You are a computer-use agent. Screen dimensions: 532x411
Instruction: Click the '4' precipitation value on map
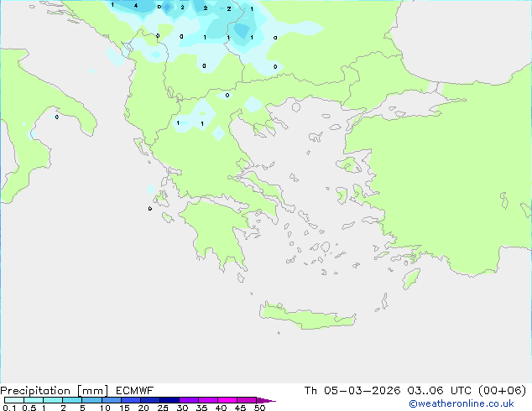[x=136, y=5]
